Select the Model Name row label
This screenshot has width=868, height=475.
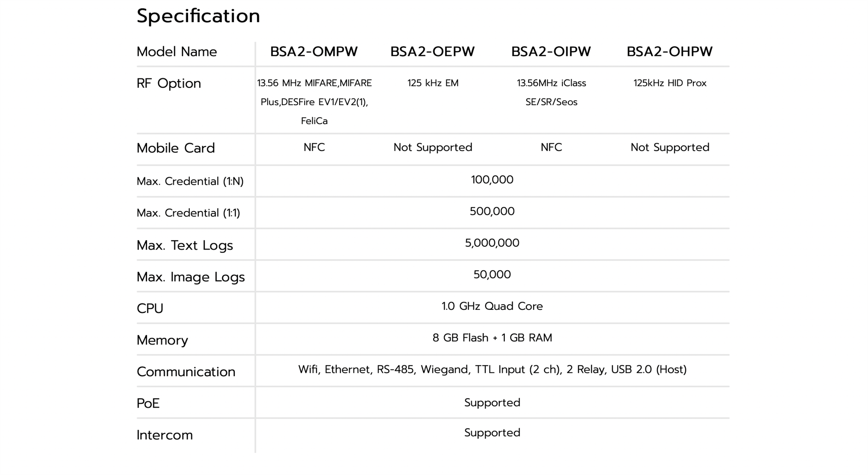(x=177, y=52)
